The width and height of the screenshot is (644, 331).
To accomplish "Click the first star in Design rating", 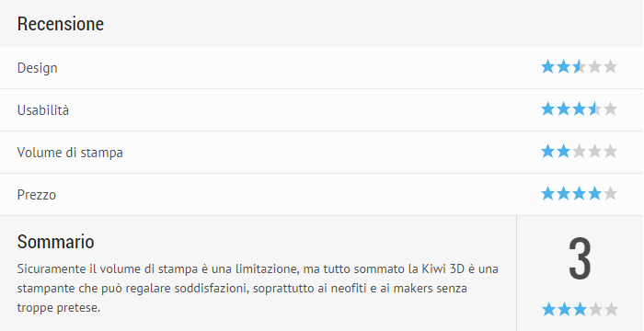I will click(548, 66).
